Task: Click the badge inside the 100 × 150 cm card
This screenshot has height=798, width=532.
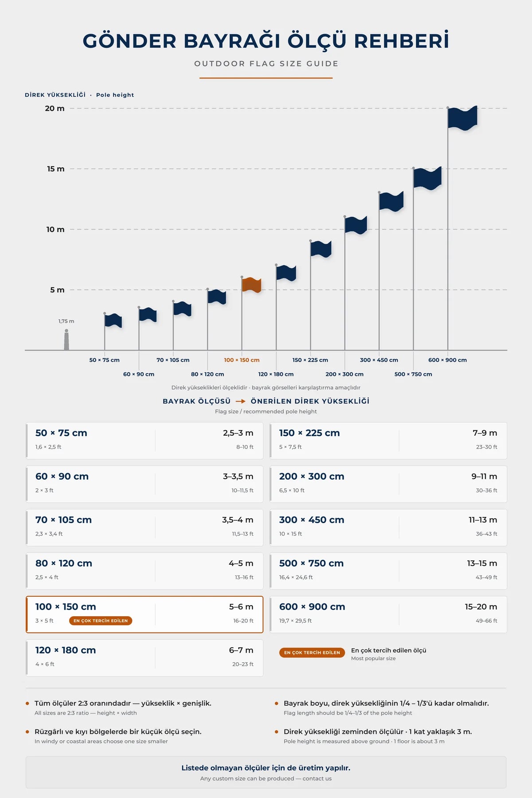Action: (101, 621)
